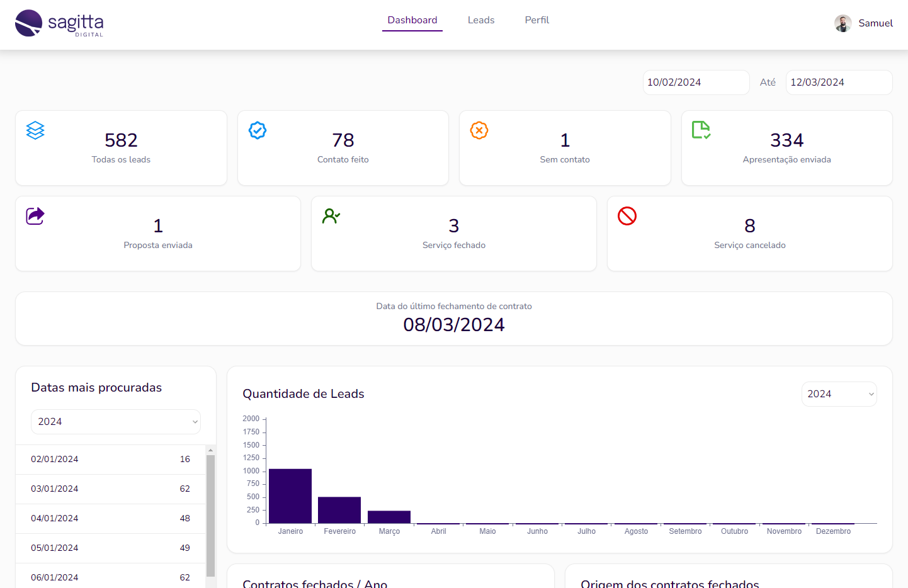The image size is (908, 588).
Task: Click the Samuel username text
Action: pyautogui.click(x=875, y=23)
